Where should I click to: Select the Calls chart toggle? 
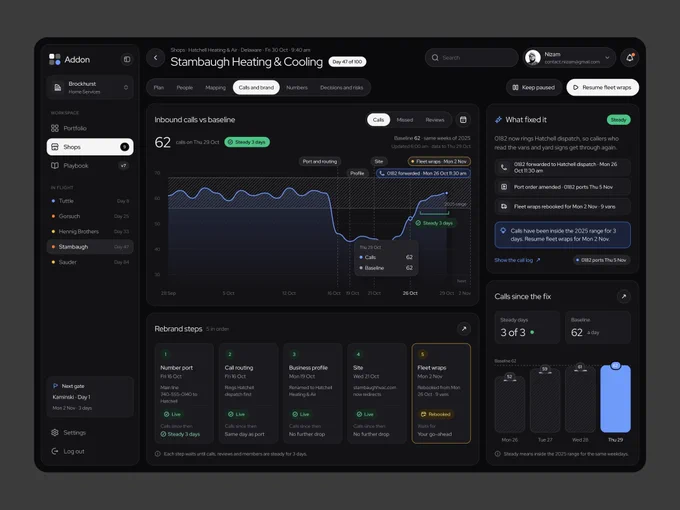click(379, 120)
